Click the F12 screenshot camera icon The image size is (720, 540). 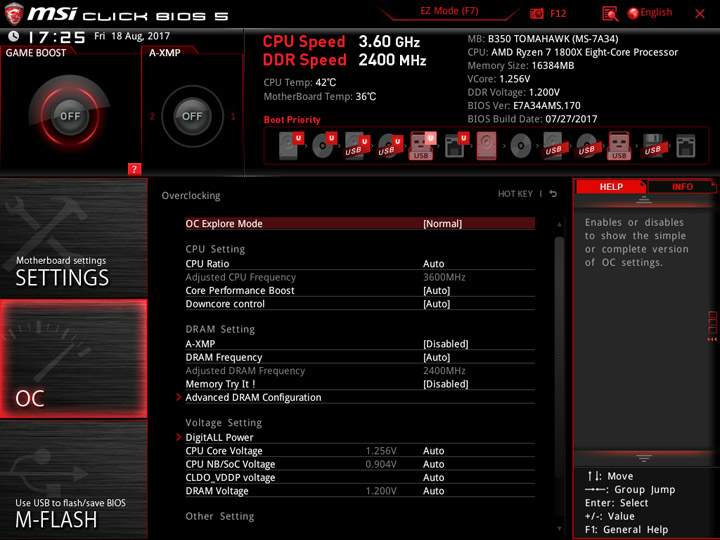point(536,13)
